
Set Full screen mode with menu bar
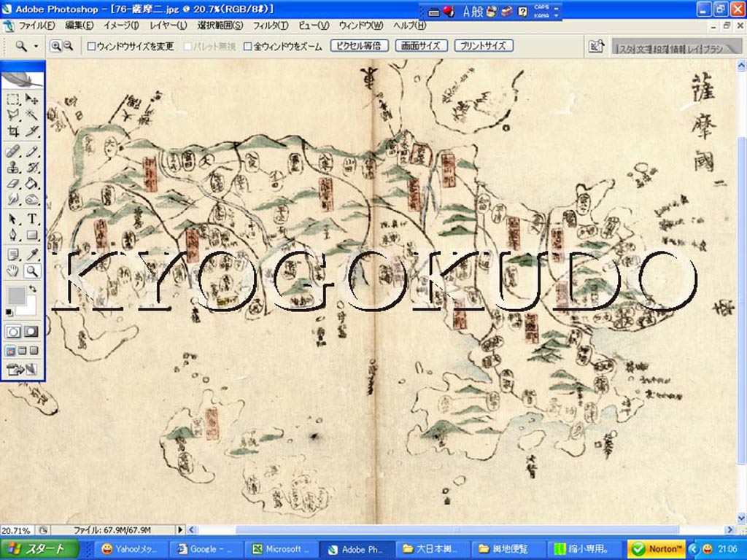[x=23, y=351]
